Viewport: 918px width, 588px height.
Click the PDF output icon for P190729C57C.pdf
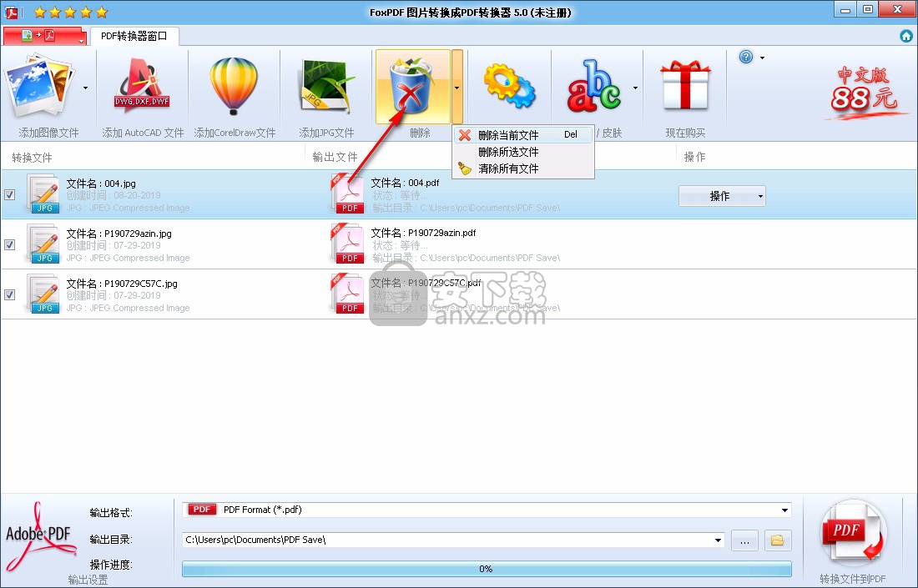(x=348, y=294)
